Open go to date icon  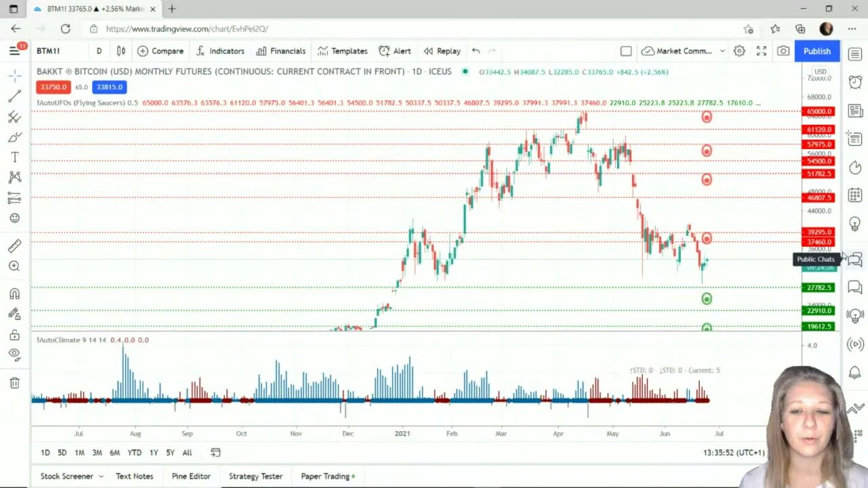click(x=216, y=453)
